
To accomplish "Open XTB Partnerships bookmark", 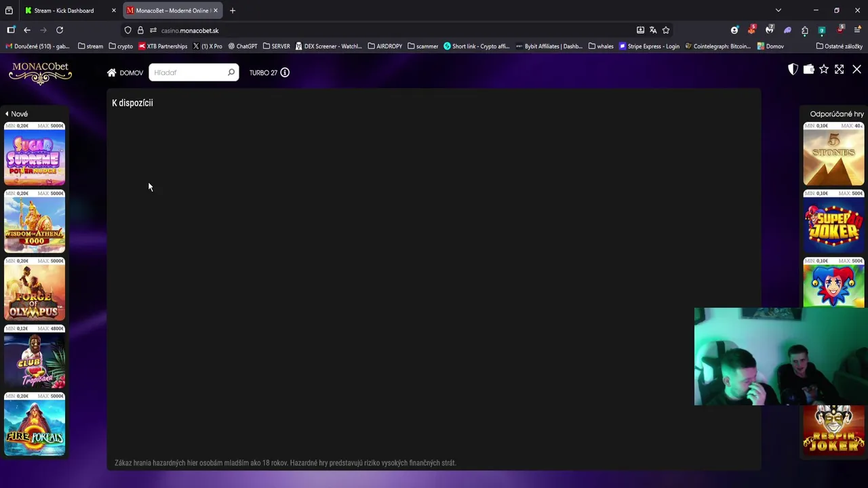I will [x=163, y=46].
